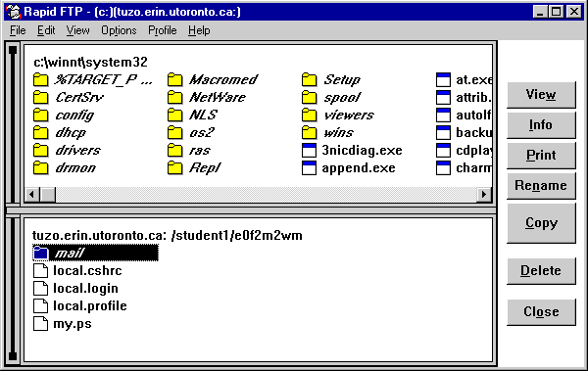Click the Delete button
The height and width of the screenshot is (371, 588).
pos(541,270)
